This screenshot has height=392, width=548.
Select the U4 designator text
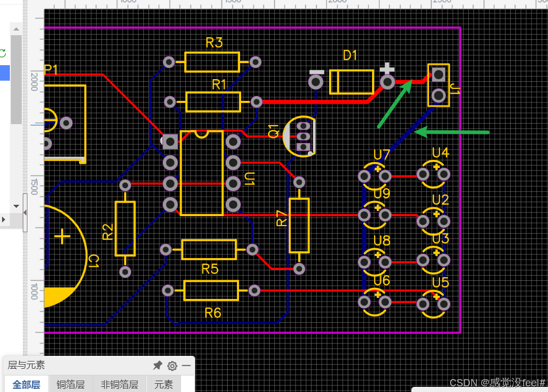coord(440,153)
